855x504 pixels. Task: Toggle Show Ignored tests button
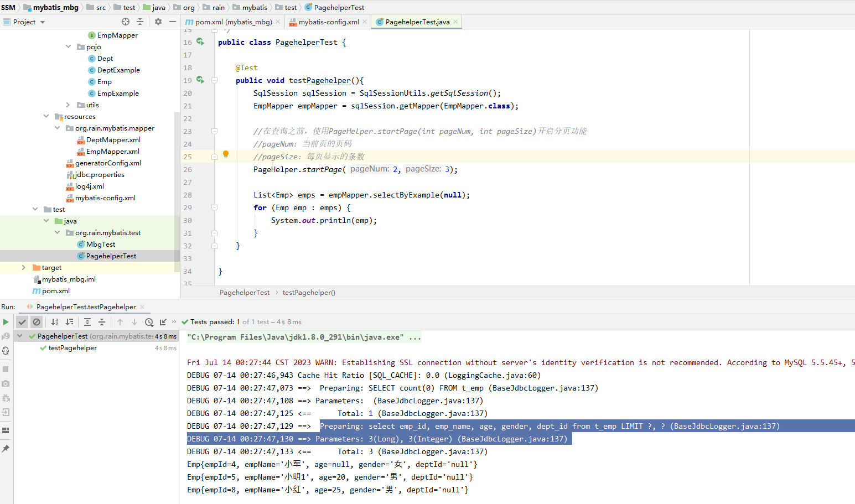coord(37,322)
